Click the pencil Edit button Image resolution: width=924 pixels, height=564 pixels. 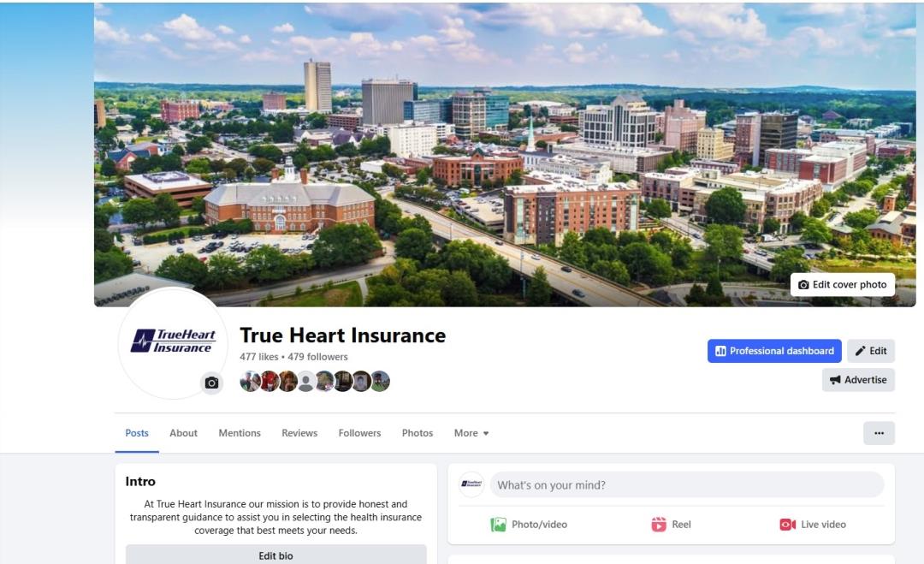[x=871, y=351]
